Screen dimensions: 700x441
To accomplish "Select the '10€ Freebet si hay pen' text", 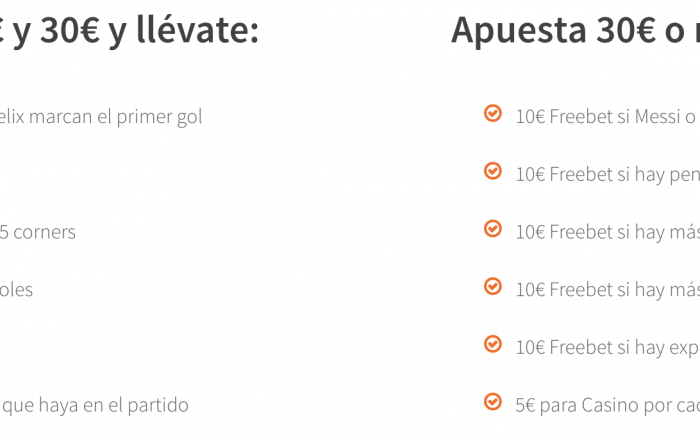I will [608, 175].
